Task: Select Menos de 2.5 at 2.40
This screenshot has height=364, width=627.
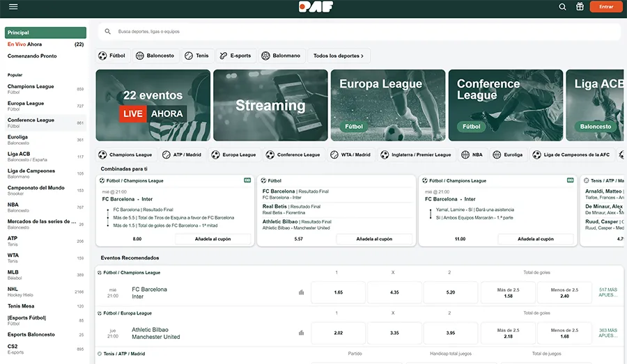Action: pyautogui.click(x=564, y=292)
